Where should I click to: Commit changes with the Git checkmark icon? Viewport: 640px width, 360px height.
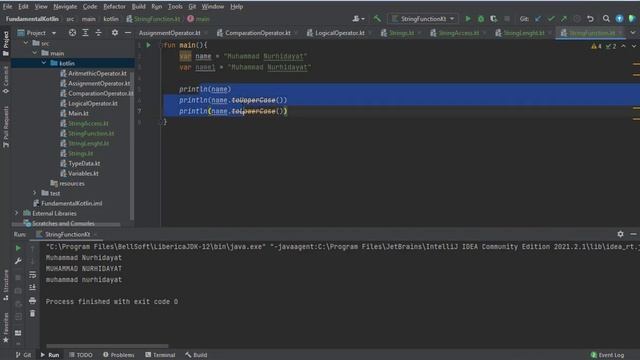551,19
